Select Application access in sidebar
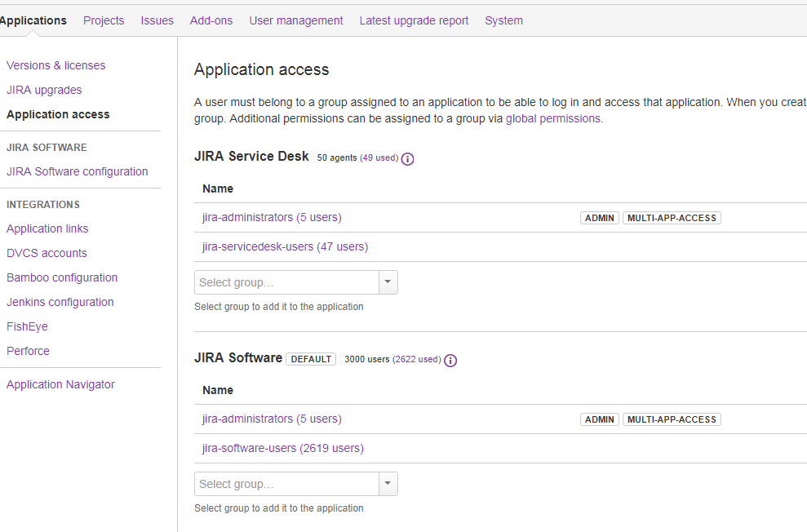The width and height of the screenshot is (807, 532). [x=58, y=114]
